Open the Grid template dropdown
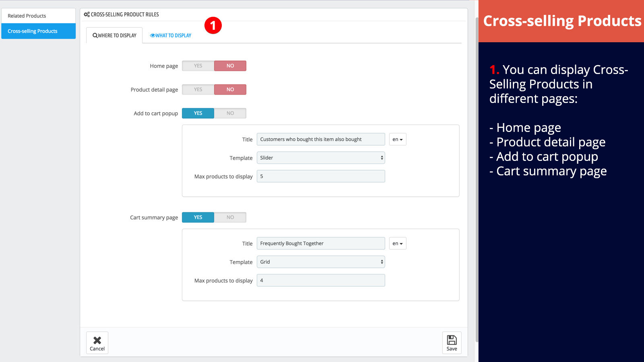Viewport: 644px width, 362px height. [321, 262]
